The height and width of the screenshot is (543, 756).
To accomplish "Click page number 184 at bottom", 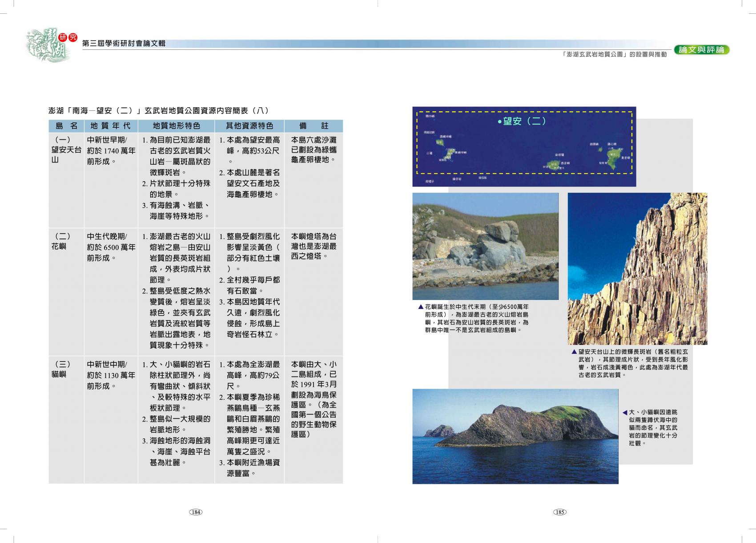I will point(196,512).
